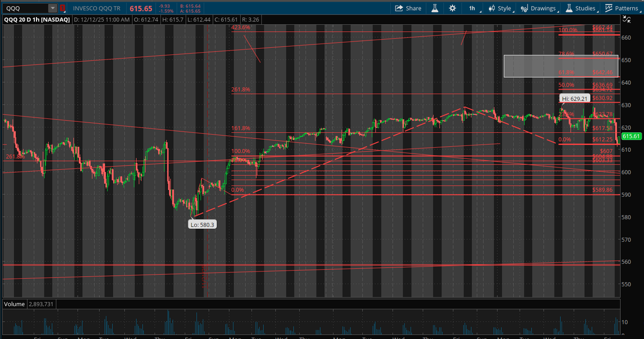
Task: Click the low value L: 612.44
Action: click(x=200, y=20)
